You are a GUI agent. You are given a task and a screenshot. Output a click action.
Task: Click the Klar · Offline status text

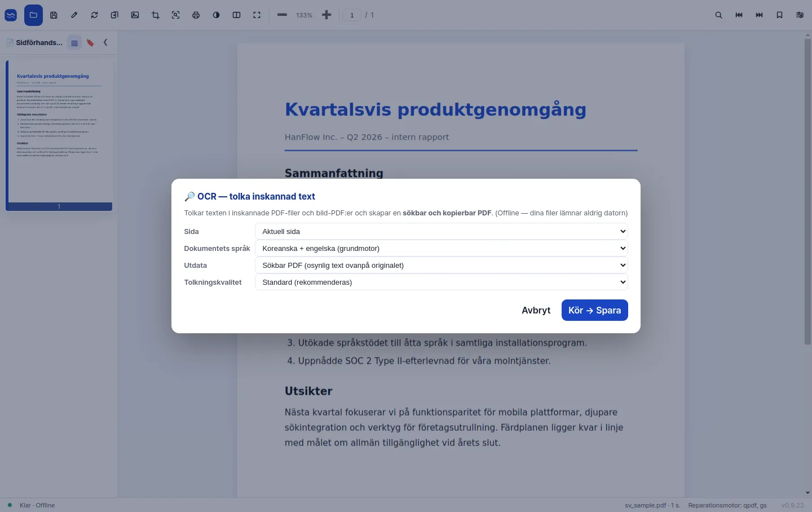coord(37,505)
